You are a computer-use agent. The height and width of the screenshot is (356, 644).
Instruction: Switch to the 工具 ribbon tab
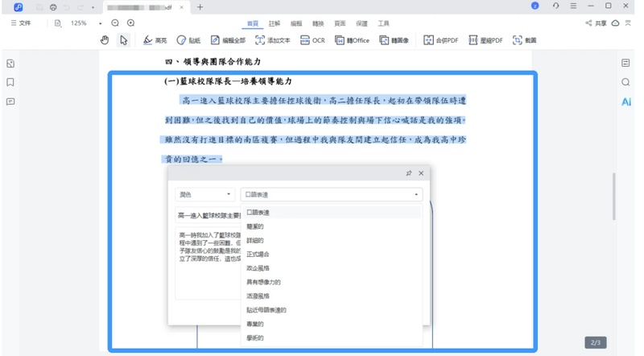[x=383, y=23]
